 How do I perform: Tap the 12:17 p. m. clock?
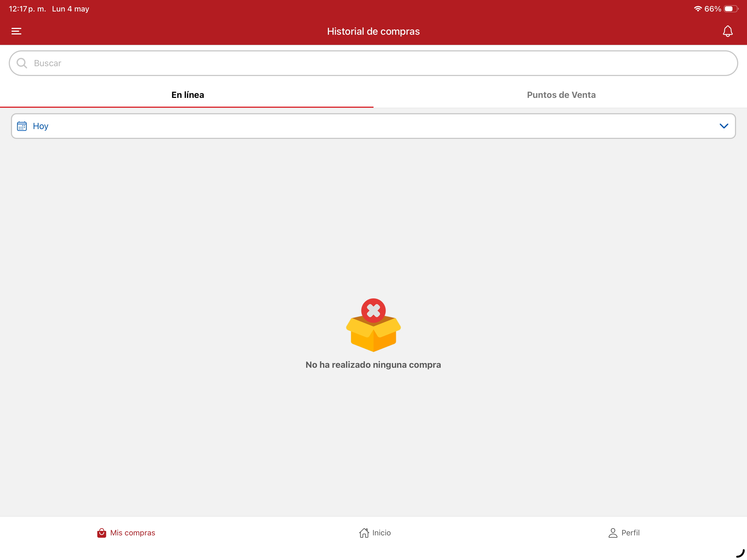pyautogui.click(x=27, y=9)
